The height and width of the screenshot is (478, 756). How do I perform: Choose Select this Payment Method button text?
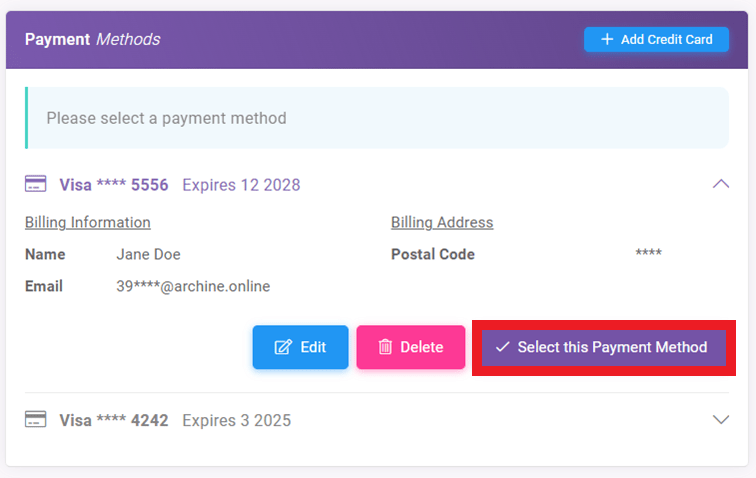[x=612, y=348]
